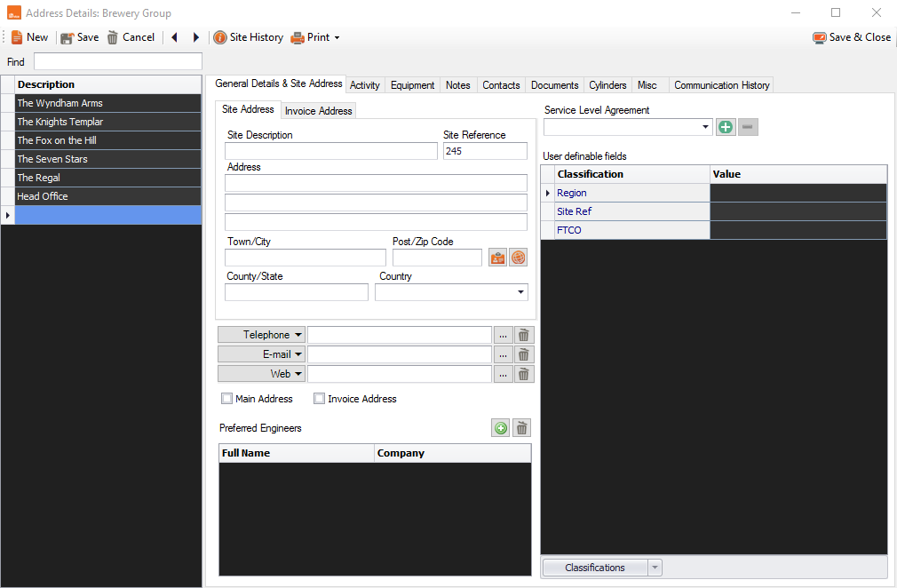
Task: Click the Classifications button
Action: pyautogui.click(x=595, y=568)
